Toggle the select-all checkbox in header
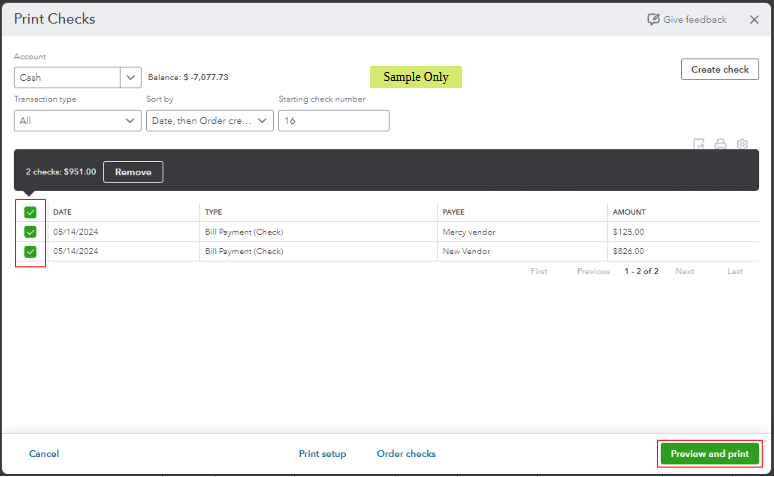The height and width of the screenshot is (477, 774). click(30, 212)
